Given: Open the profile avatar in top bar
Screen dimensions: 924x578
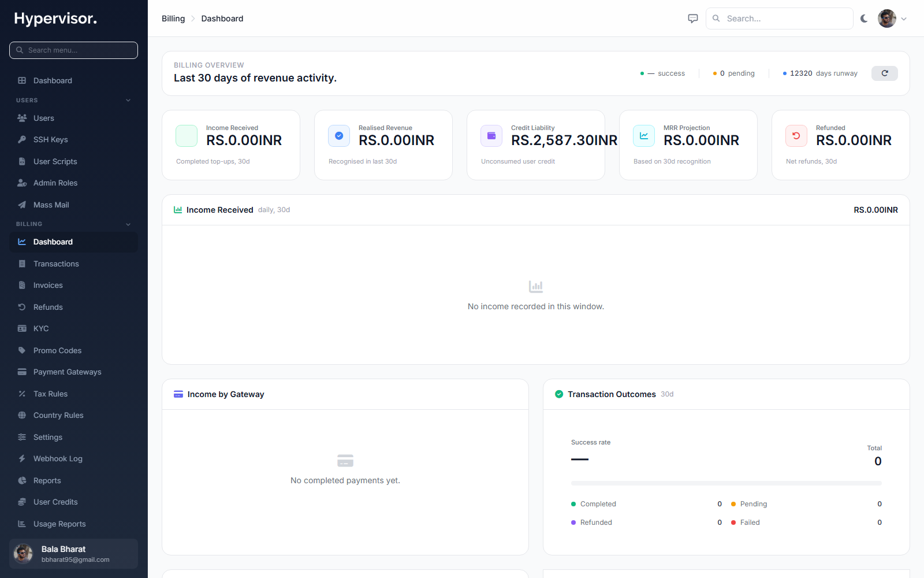Looking at the screenshot, I should click(x=887, y=18).
